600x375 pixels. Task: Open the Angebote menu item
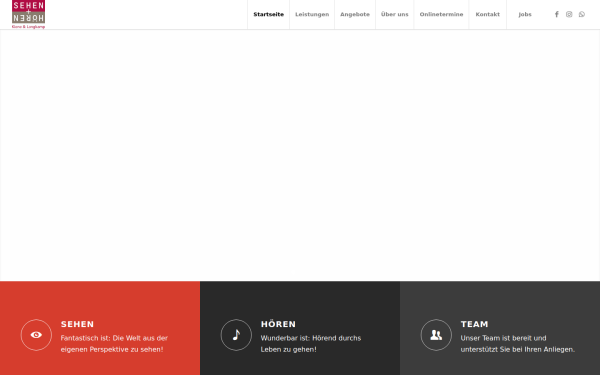pyautogui.click(x=355, y=14)
